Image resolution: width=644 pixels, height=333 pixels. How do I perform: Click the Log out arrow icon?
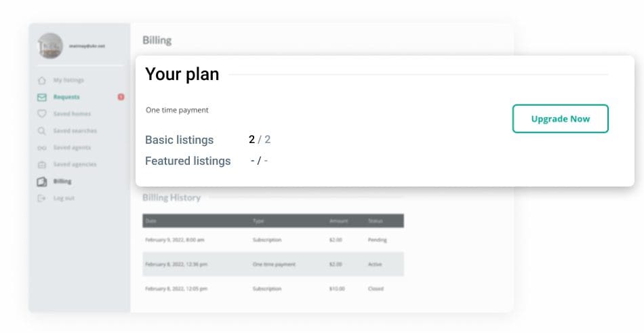coord(42,198)
